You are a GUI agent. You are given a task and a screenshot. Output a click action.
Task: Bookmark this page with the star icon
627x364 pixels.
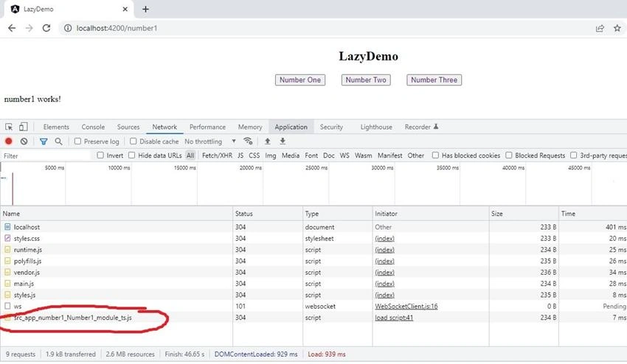(x=617, y=28)
